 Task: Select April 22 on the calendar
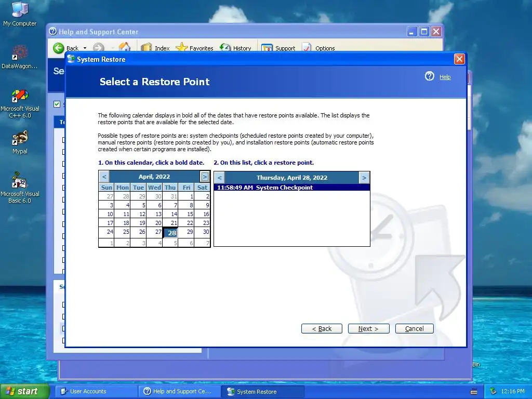[187, 223]
